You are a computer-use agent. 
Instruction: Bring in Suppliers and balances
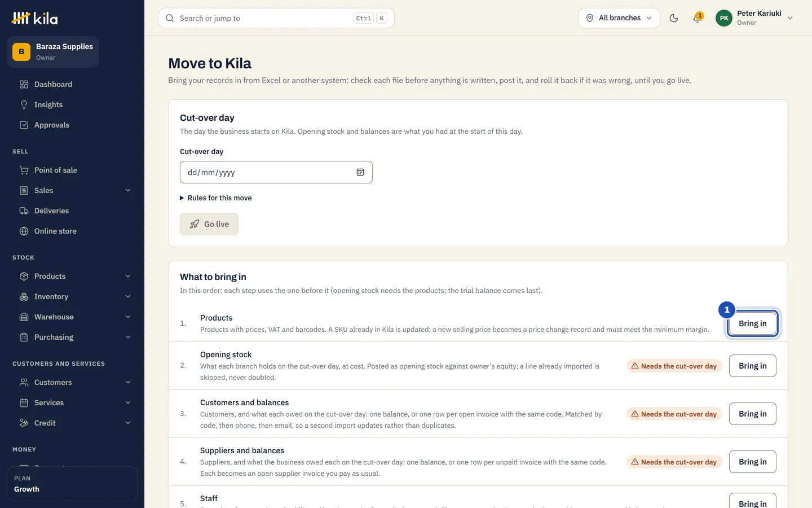[753, 462]
